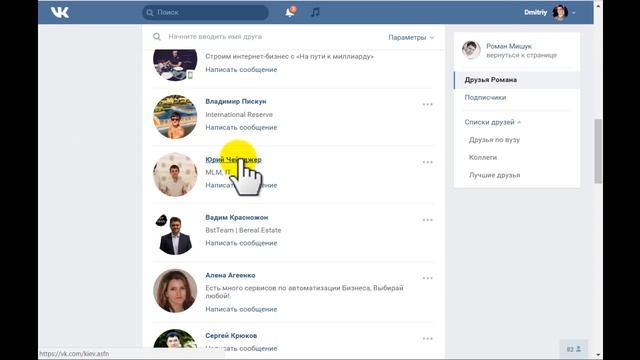Open more options for Вадим Красножон
Screen dimensions: 640x360
(x=427, y=220)
